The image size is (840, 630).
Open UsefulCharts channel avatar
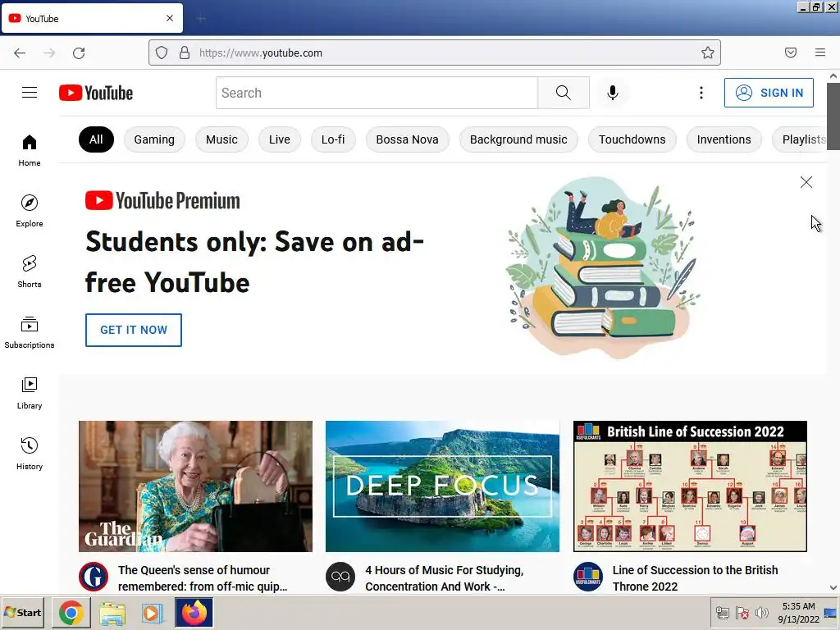pyautogui.click(x=587, y=577)
